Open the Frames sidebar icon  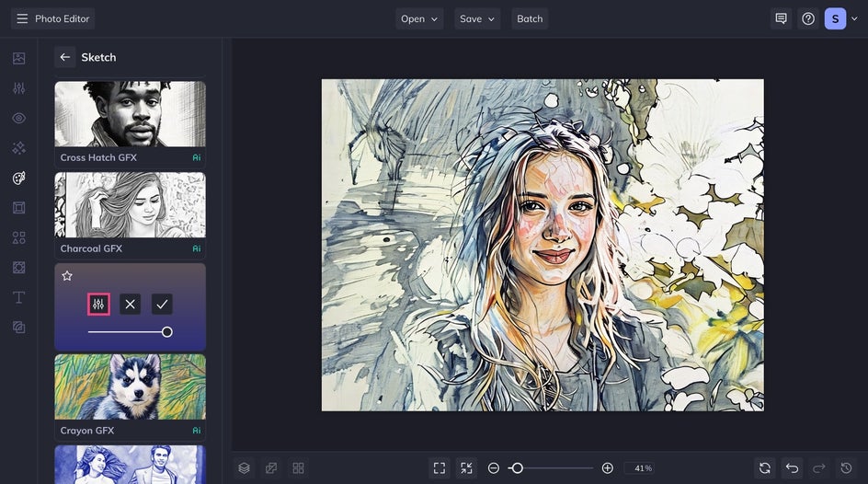click(x=18, y=208)
